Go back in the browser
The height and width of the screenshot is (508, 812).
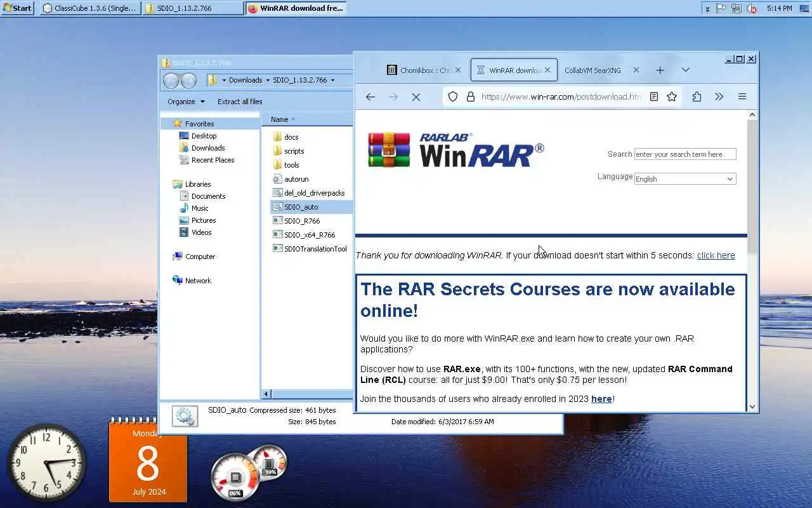(x=370, y=97)
